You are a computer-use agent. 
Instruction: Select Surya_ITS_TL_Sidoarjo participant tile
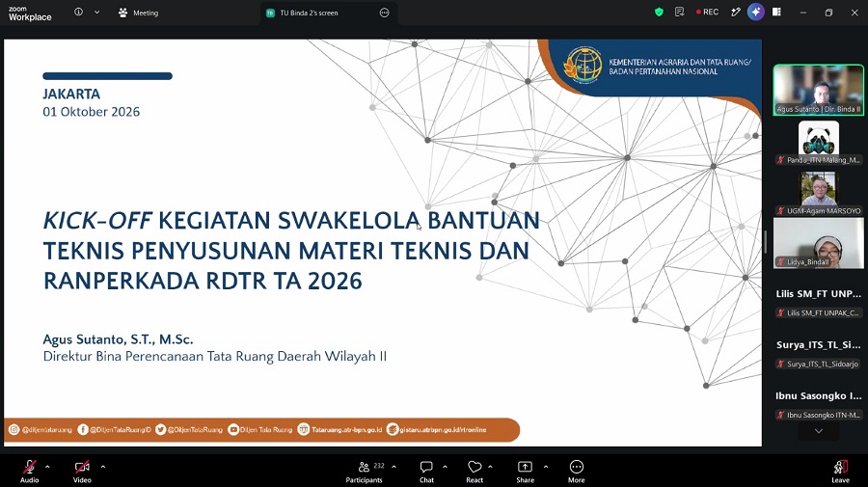click(818, 353)
